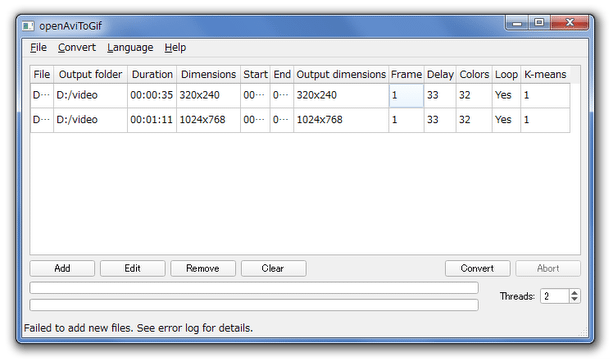Image resolution: width=613 pixels, height=362 pixels.
Task: Click the File cell in 00:01:11 row
Action: click(41, 120)
